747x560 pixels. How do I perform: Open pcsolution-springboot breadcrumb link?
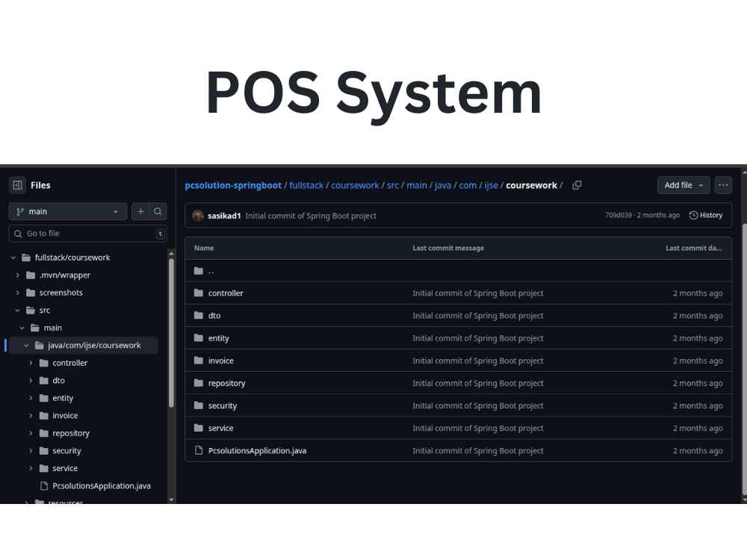pos(233,186)
